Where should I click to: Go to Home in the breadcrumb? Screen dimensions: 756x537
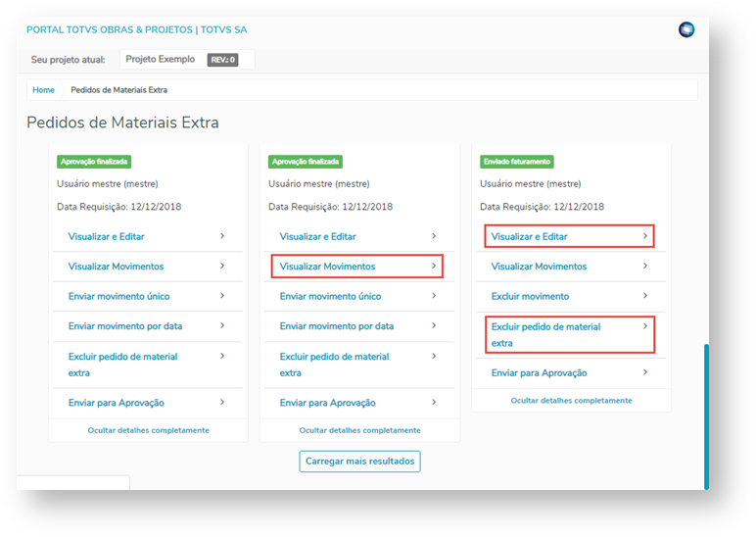43,90
